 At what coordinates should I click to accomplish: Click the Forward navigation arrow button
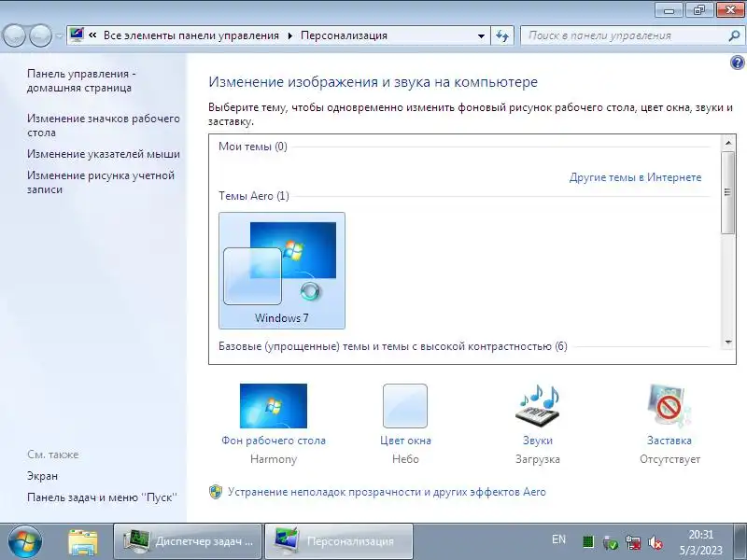tap(40, 35)
